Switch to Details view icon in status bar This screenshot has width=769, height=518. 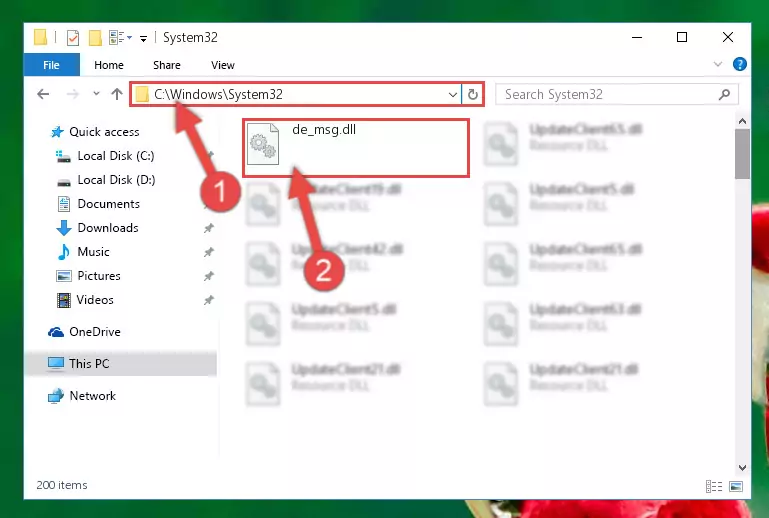pos(714,486)
